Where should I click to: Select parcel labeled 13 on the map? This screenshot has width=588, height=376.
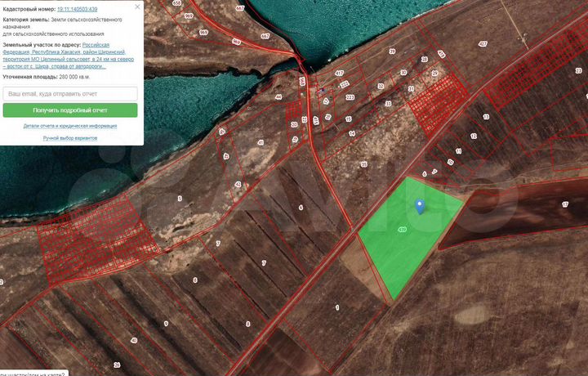[486, 117]
